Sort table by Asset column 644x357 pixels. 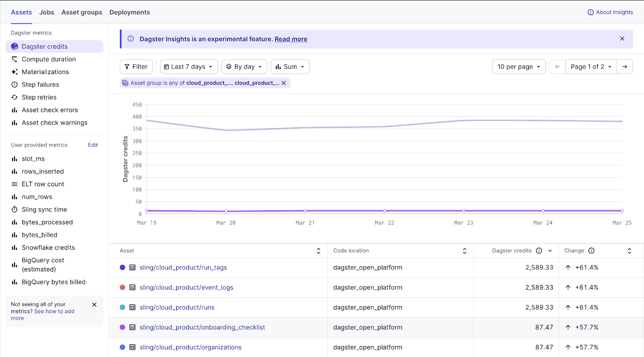point(318,251)
